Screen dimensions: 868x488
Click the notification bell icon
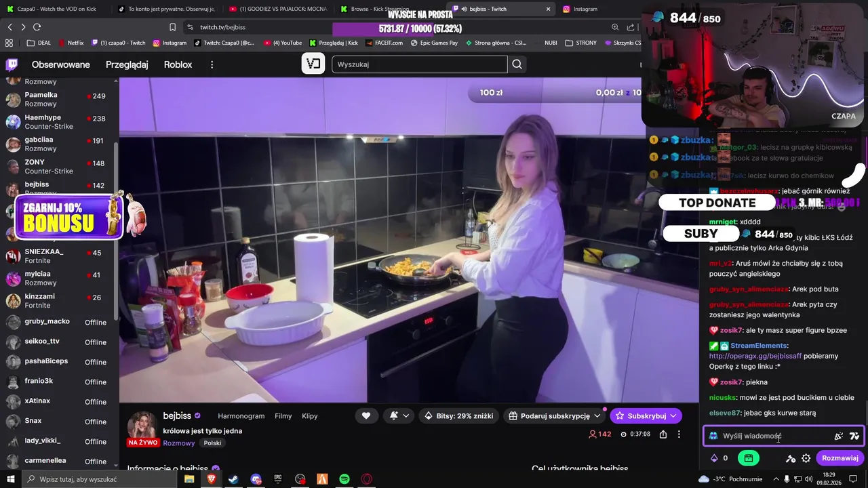394,415
